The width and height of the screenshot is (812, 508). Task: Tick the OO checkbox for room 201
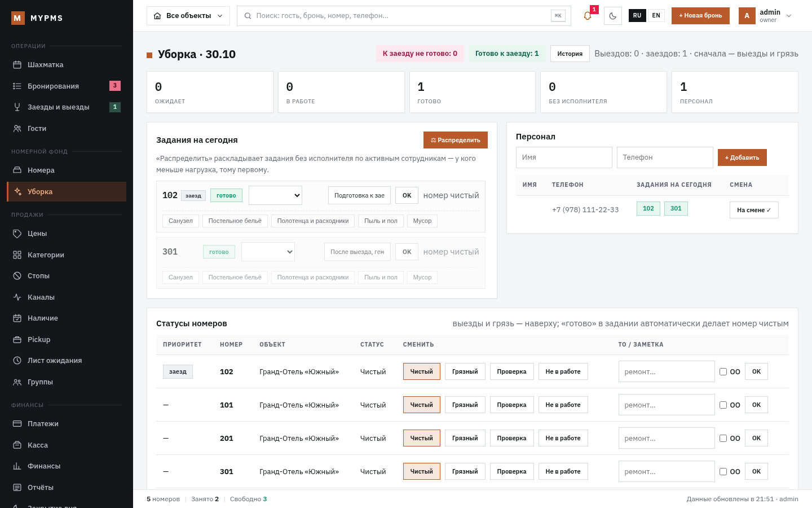click(x=723, y=438)
